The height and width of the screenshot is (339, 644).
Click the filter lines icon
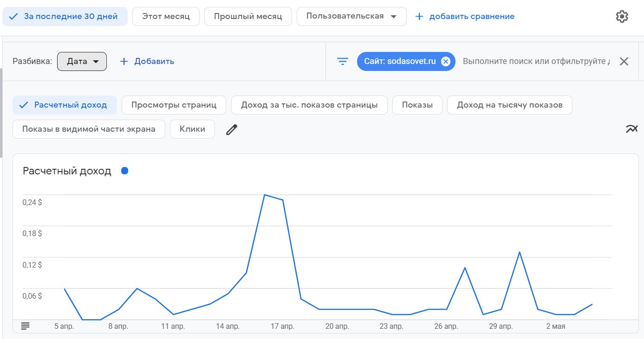tap(343, 61)
